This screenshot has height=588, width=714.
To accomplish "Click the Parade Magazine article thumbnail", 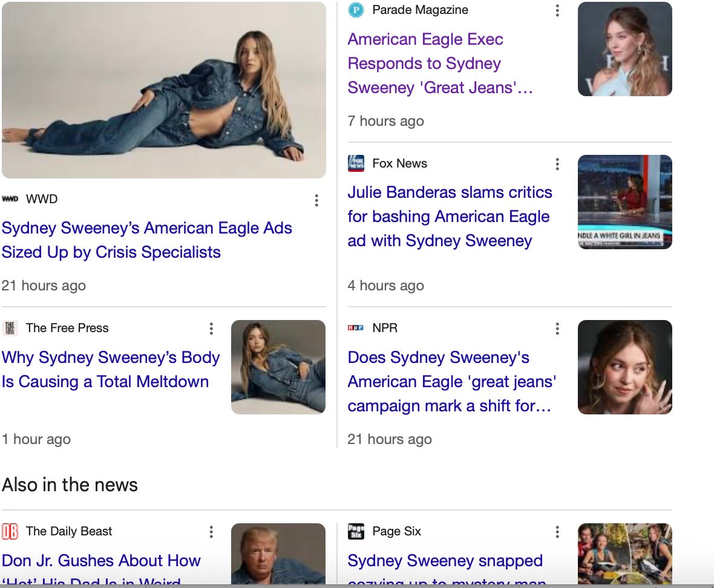I will [x=624, y=49].
